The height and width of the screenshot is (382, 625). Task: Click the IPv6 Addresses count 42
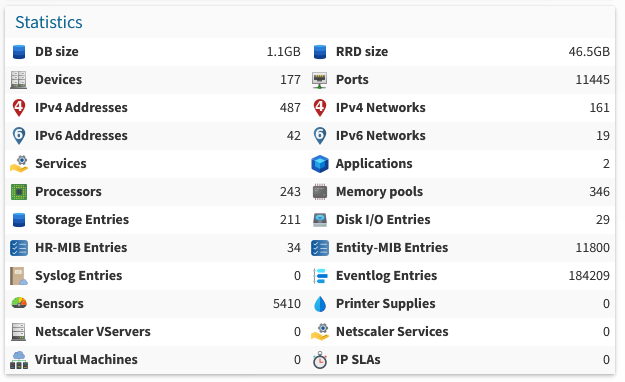click(x=294, y=136)
